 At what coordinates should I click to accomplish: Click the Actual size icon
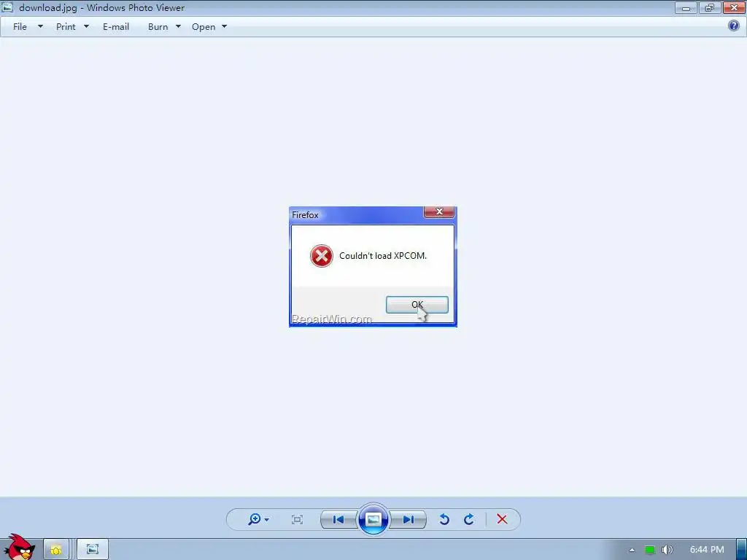click(x=297, y=519)
